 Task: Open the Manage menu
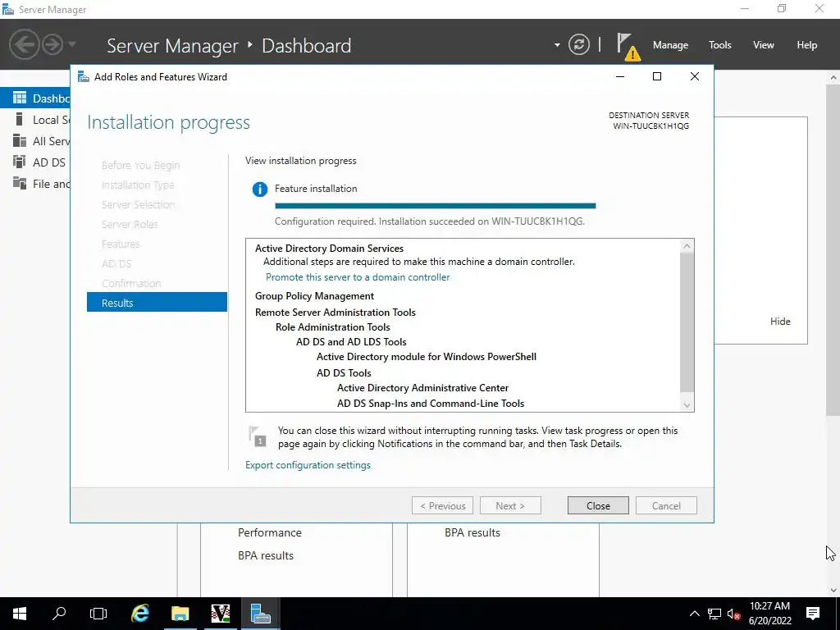pos(670,45)
